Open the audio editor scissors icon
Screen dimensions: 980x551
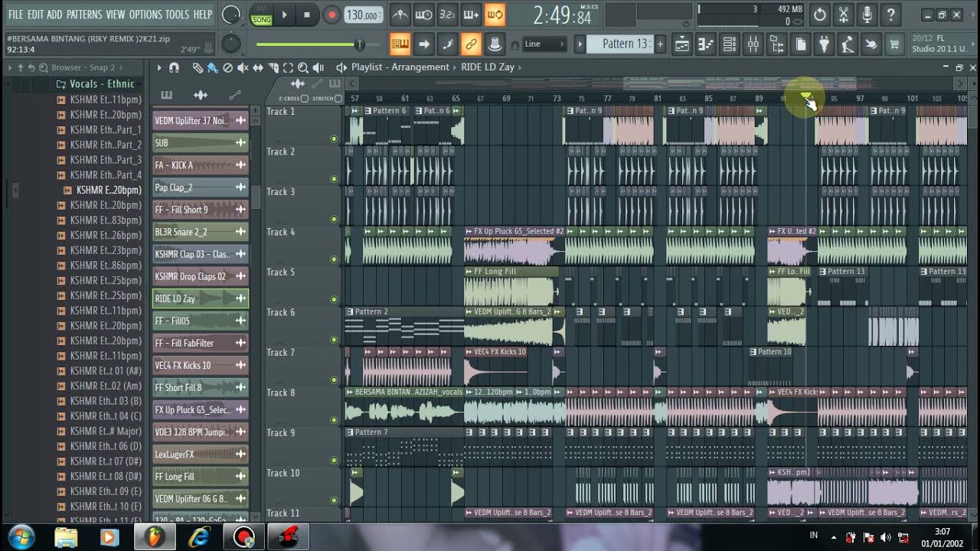[844, 15]
